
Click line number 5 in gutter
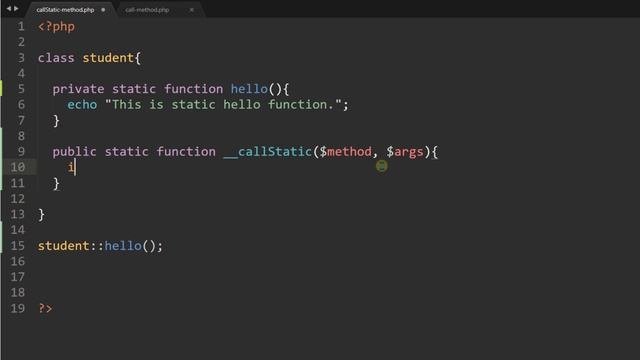click(x=21, y=89)
